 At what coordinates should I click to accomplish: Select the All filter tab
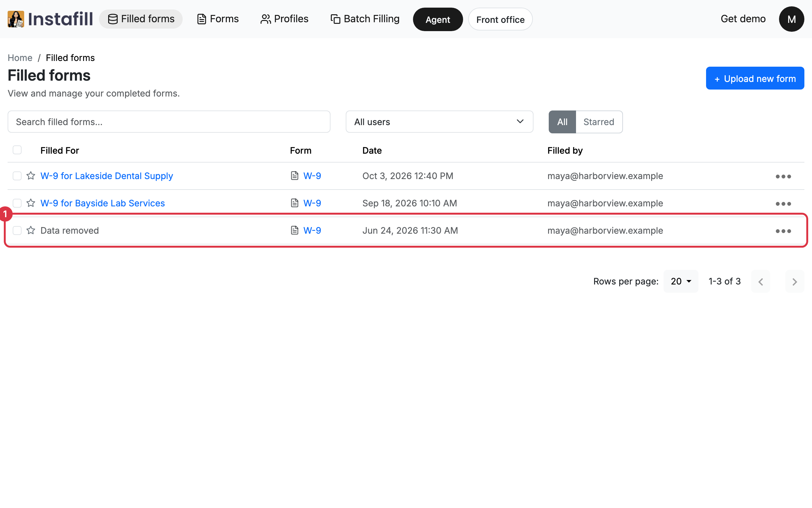click(x=562, y=122)
